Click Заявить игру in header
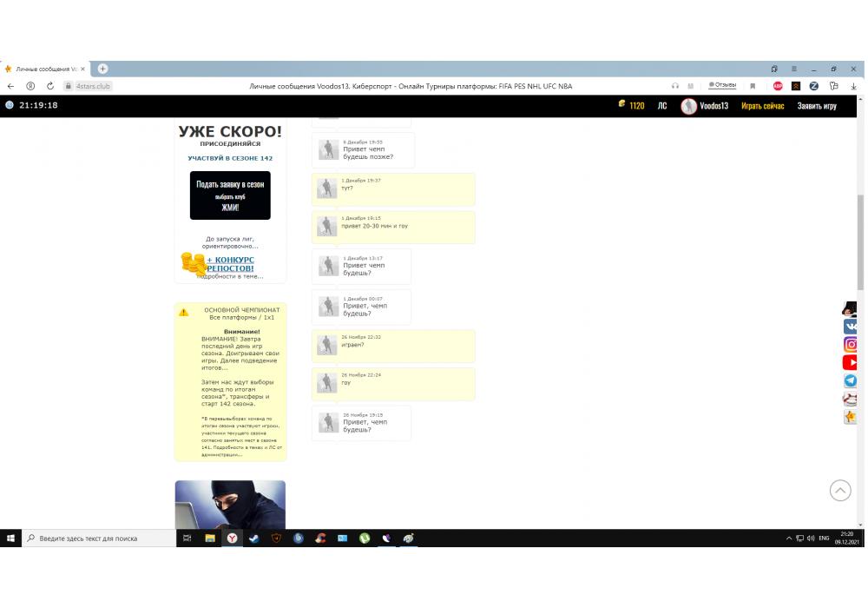 point(817,106)
